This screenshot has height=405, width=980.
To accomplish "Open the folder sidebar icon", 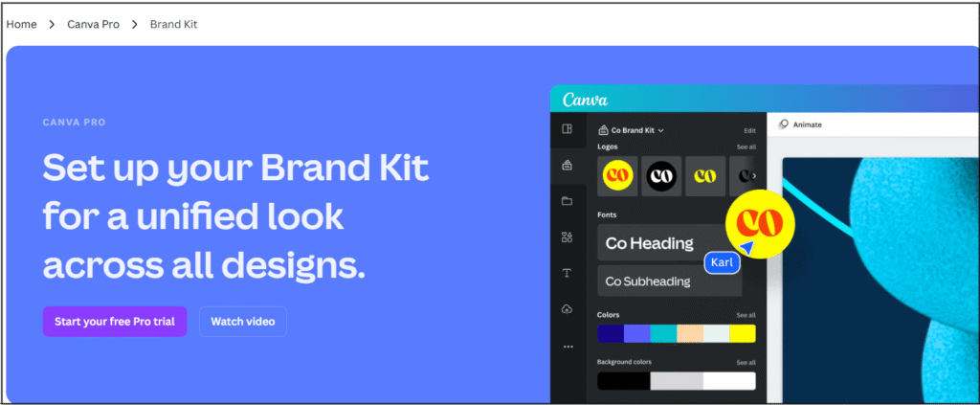I will click(567, 201).
